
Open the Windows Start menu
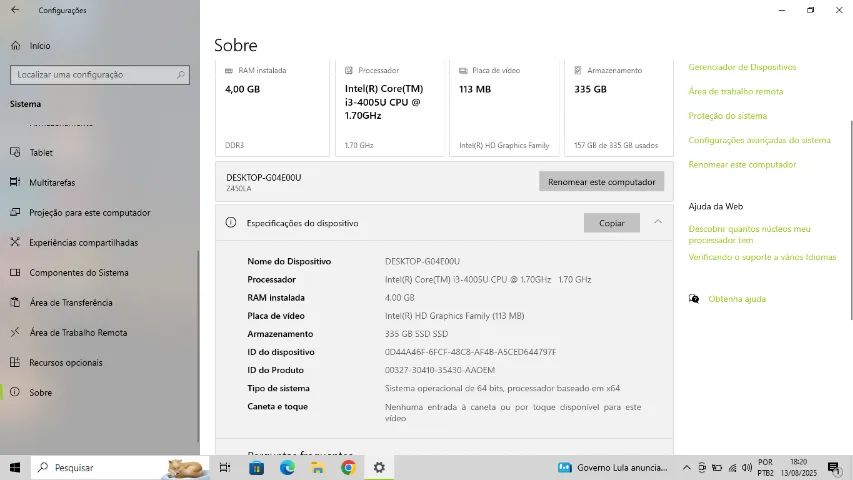point(15,467)
